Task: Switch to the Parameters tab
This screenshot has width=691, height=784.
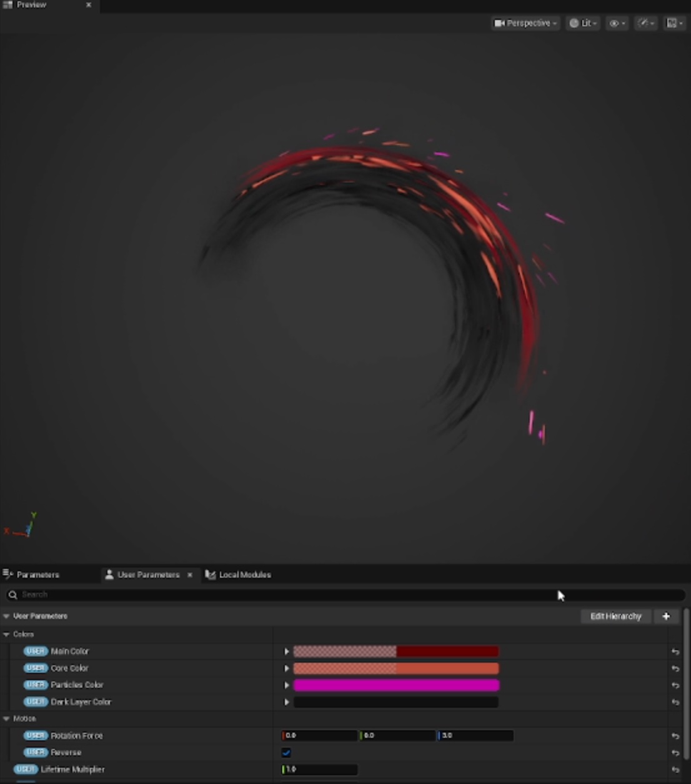Action: pyautogui.click(x=37, y=575)
